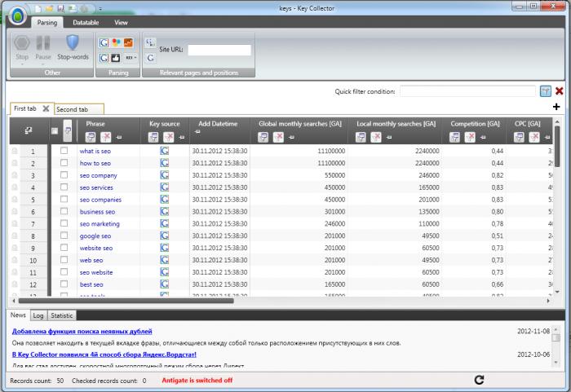The image size is (571, 392).
Task: Click the orange chart parsing icon
Action: [x=129, y=43]
